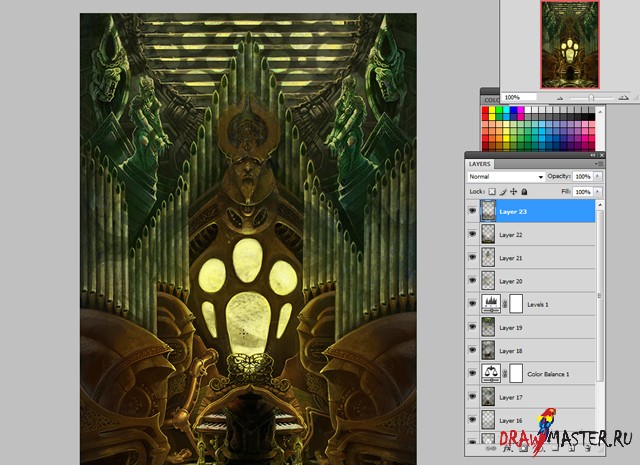Toggle visibility of Layer 20
Screen dimensions: 640x465
pos(473,280)
